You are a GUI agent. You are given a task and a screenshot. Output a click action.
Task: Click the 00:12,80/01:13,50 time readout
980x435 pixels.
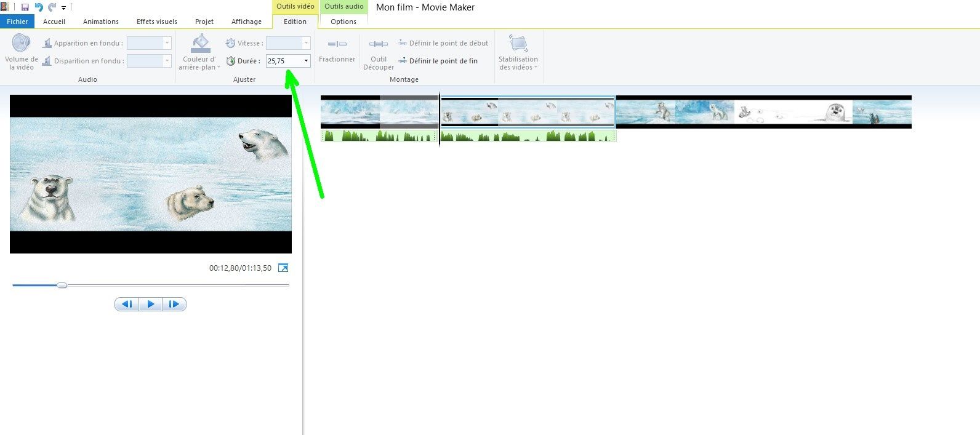click(240, 268)
